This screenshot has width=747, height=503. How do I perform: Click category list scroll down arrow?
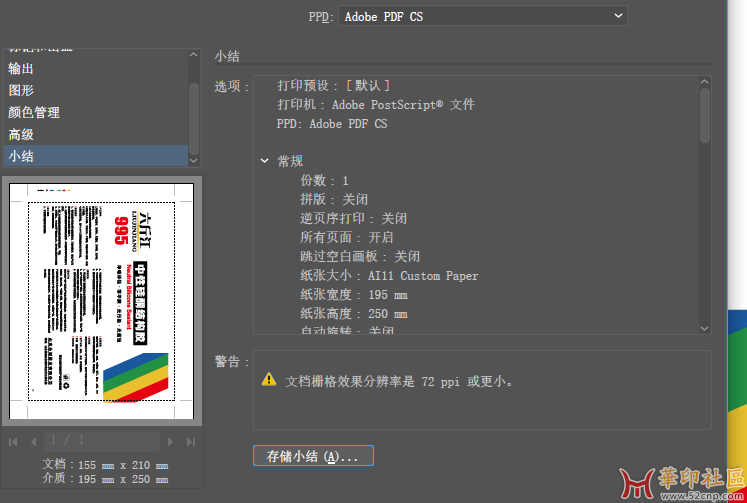tap(193, 161)
